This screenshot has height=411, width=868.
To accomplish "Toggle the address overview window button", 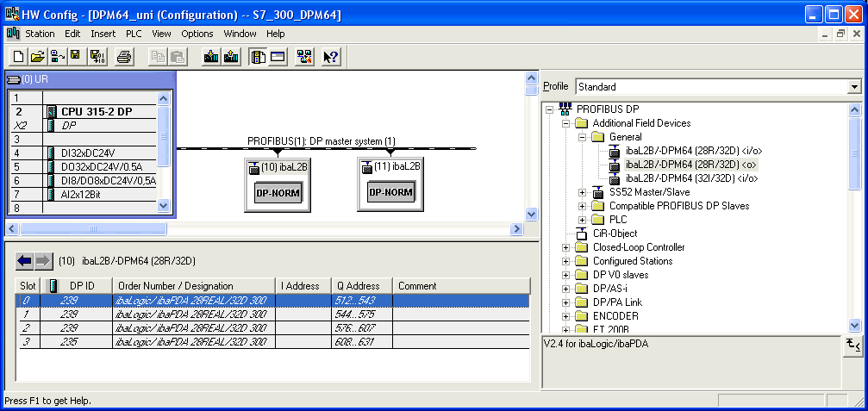I will (278, 57).
